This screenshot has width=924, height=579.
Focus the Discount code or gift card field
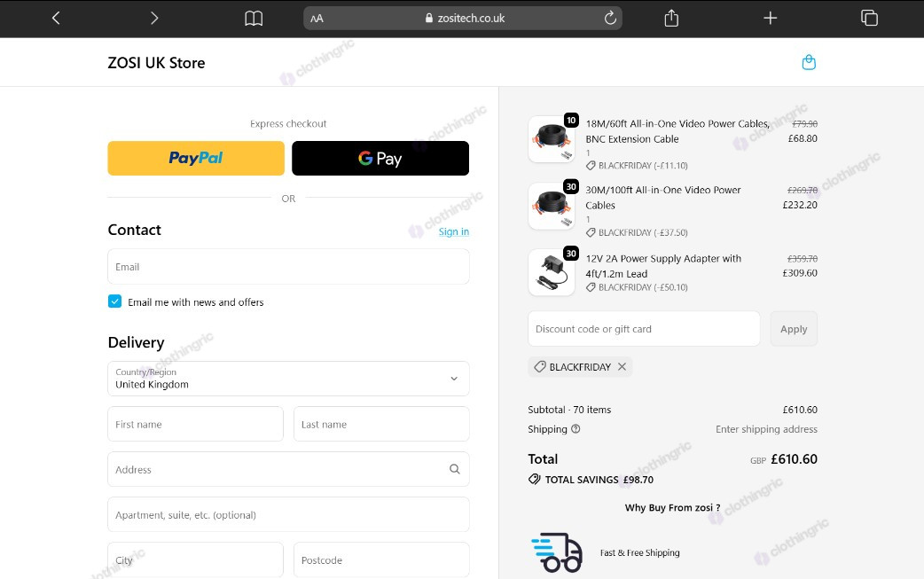tap(644, 329)
